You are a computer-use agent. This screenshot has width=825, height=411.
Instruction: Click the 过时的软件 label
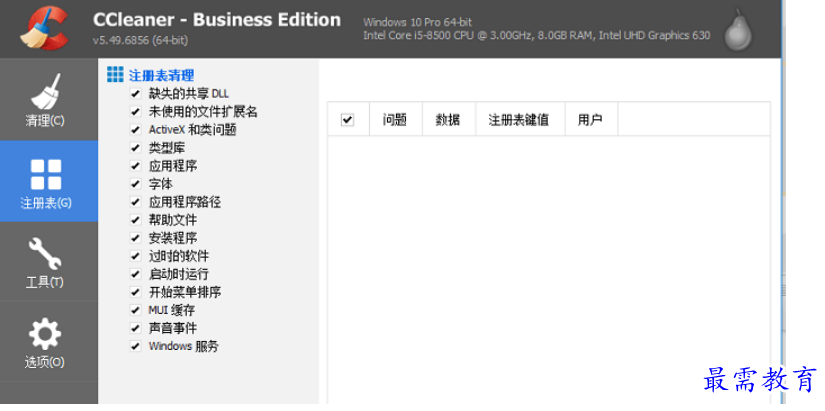click(x=179, y=256)
